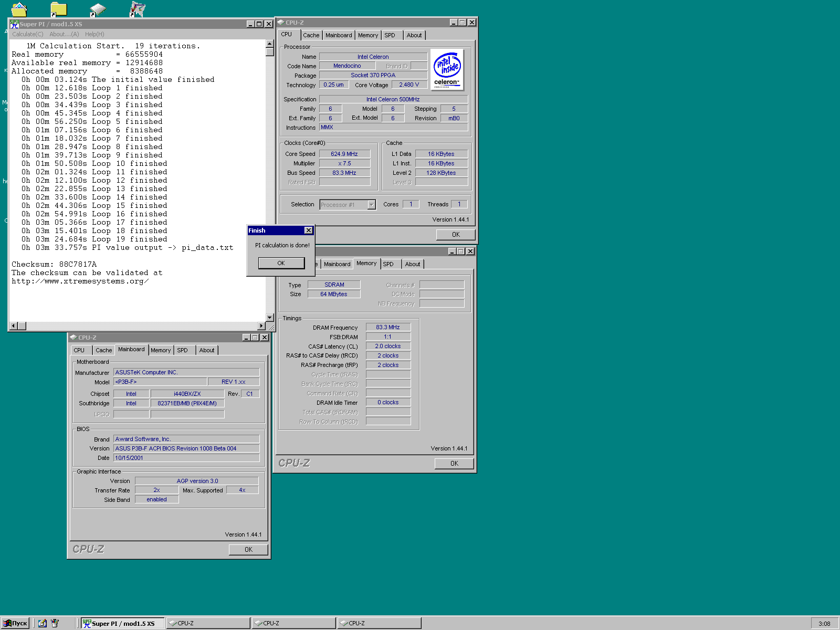
Task: Click the pencil cup quick launch icon
Action: [55, 623]
